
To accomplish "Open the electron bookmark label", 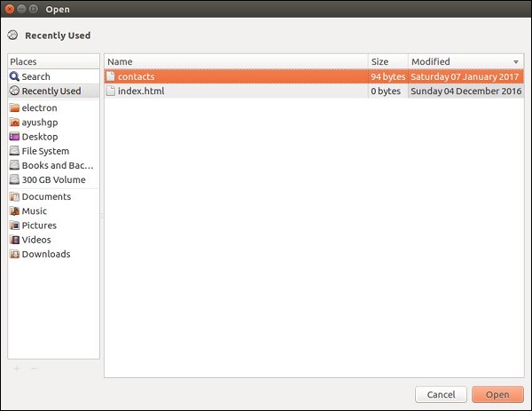I will click(x=39, y=108).
